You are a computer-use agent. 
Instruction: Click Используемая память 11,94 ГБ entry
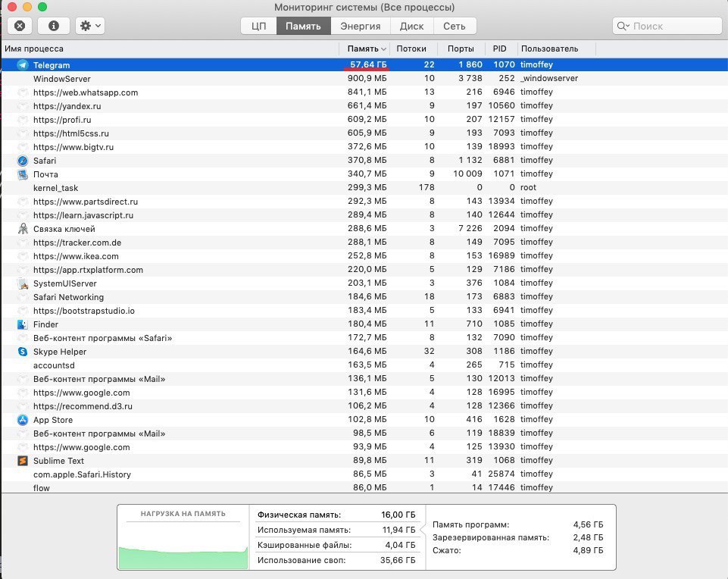(x=336, y=530)
